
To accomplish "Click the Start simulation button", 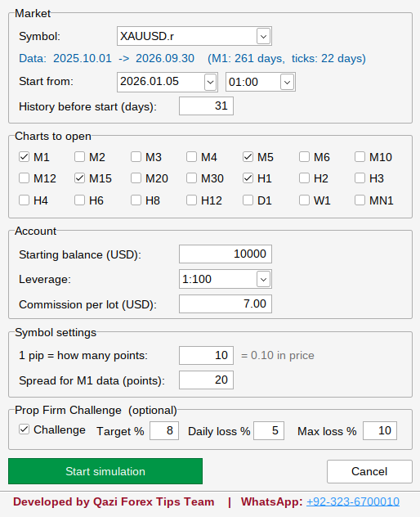I will click(105, 471).
